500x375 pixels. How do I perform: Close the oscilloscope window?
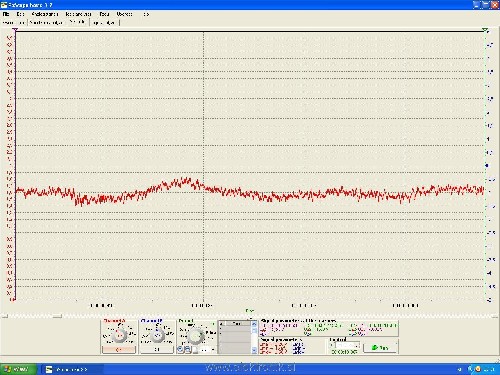tap(495, 5)
